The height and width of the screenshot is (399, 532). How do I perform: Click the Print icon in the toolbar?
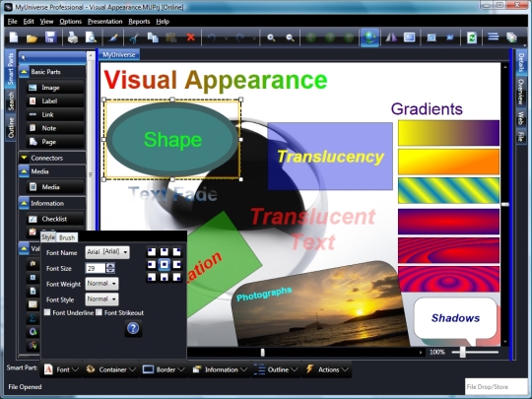(x=73, y=37)
